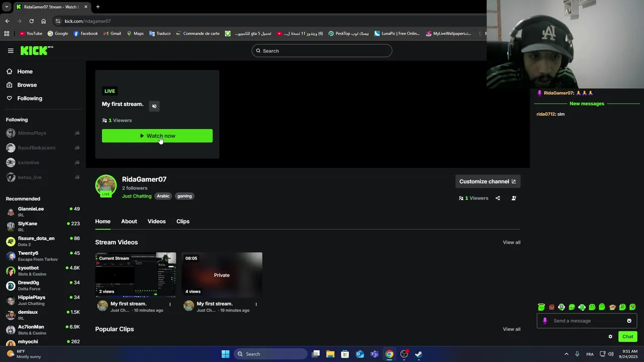
Task: Insert the red angry emote in chat
Action: (551, 307)
